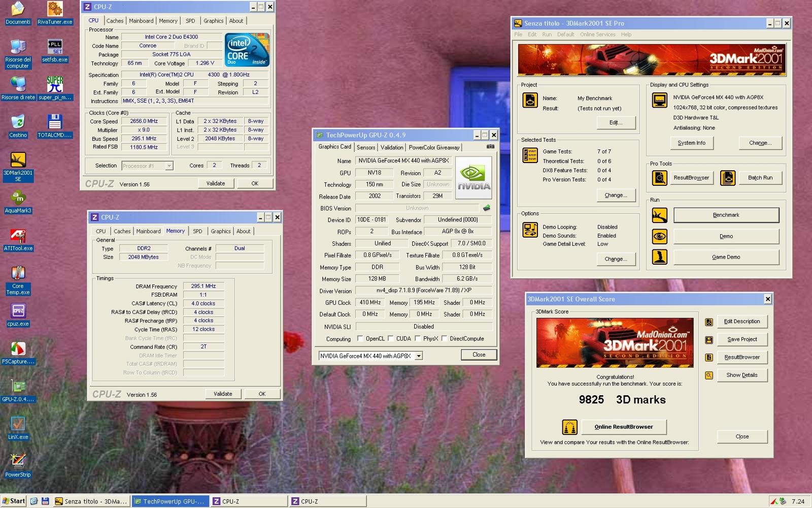
Task: Switch to TechPowerUp GPU-Z taskbar item
Action: click(170, 501)
